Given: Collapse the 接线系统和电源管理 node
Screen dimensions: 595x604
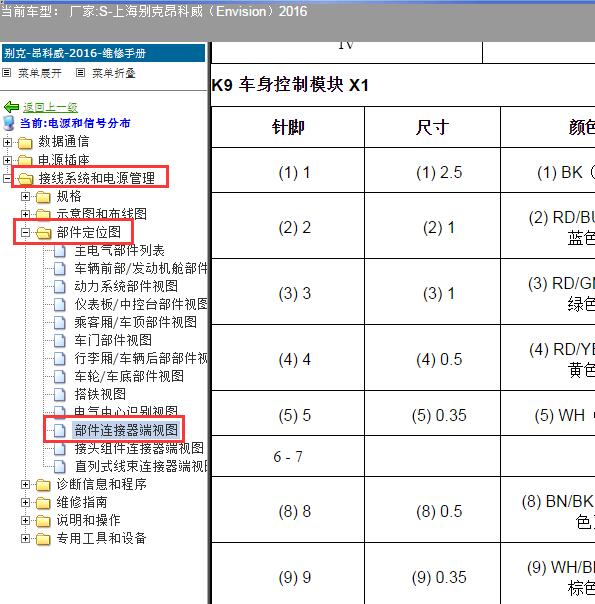Looking at the screenshot, I should (7, 178).
